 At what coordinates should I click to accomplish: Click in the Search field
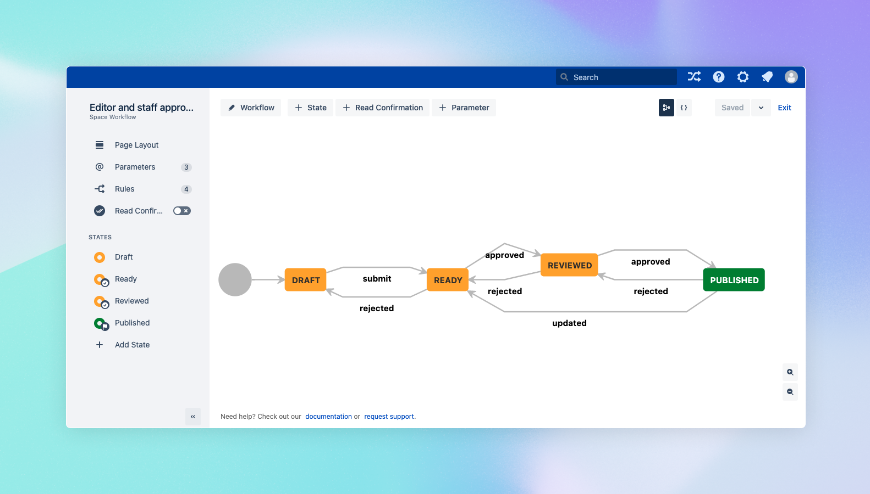(x=616, y=77)
